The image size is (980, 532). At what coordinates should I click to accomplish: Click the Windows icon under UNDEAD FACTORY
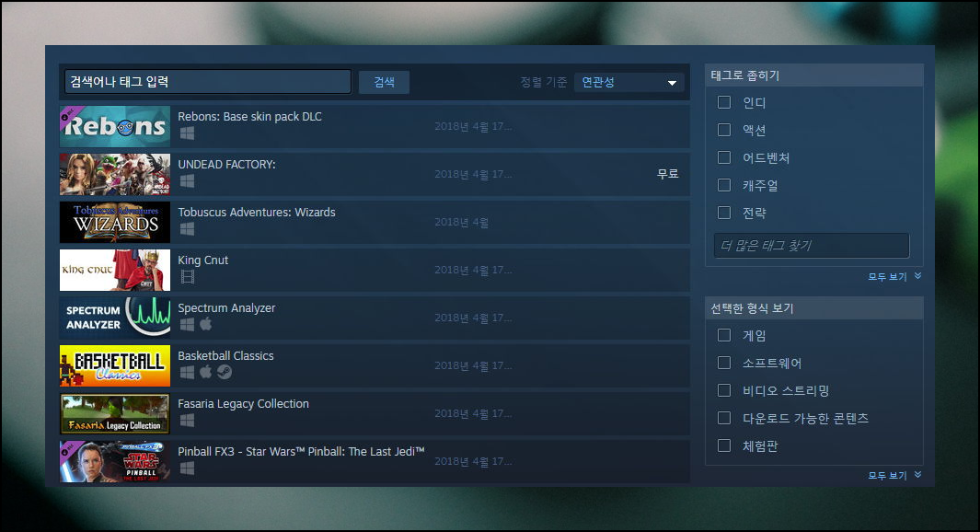click(x=187, y=181)
